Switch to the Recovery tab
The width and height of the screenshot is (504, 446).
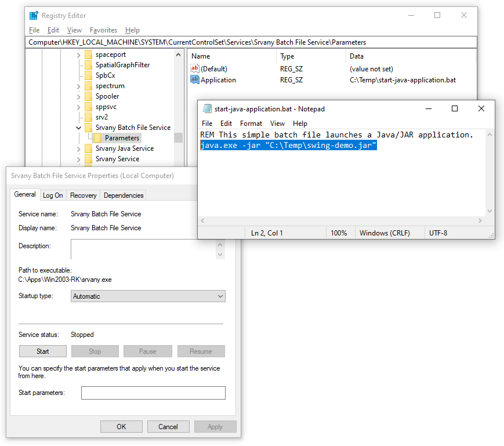pyautogui.click(x=84, y=195)
